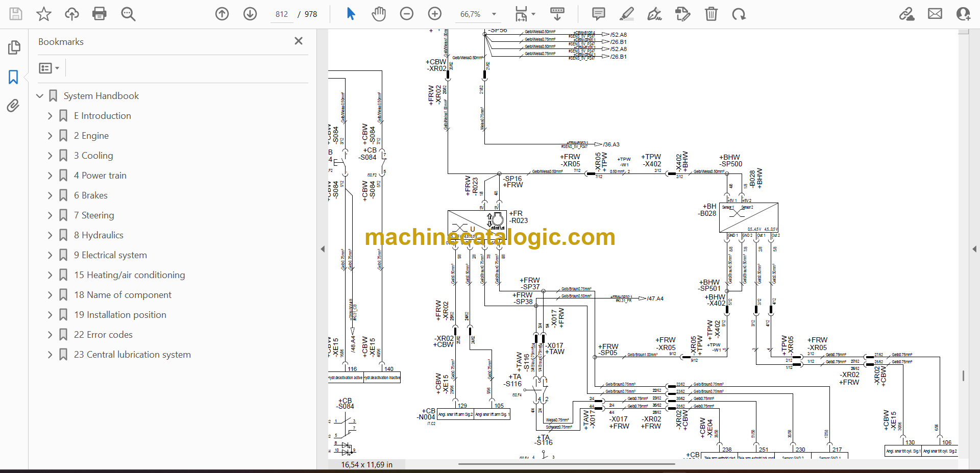980x473 pixels.
Task: Jump to 23 Central lubrication system bookmark
Action: [132, 355]
